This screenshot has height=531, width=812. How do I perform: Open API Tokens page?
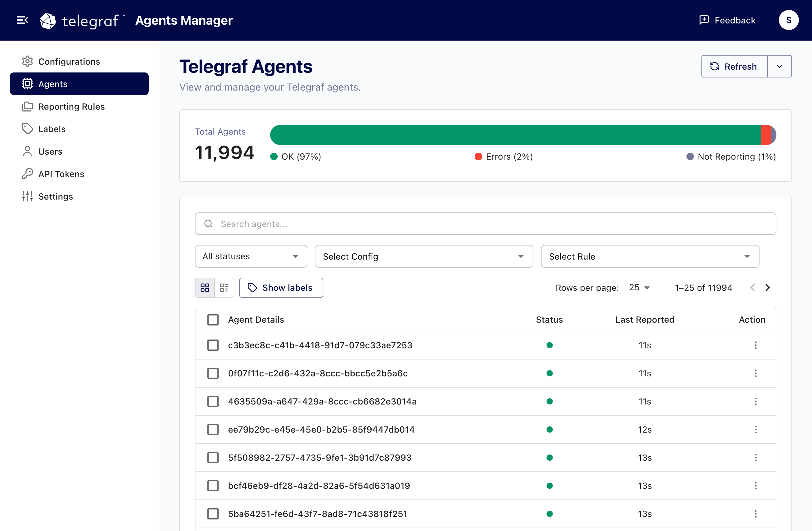79,174
